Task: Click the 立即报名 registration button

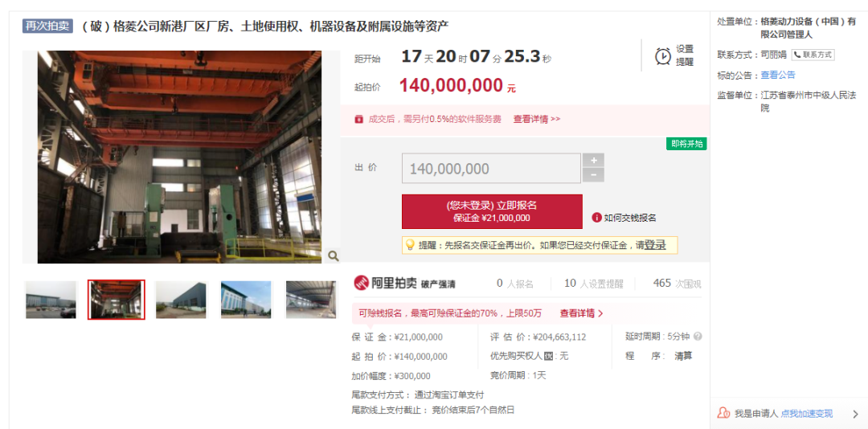Action: [x=492, y=211]
